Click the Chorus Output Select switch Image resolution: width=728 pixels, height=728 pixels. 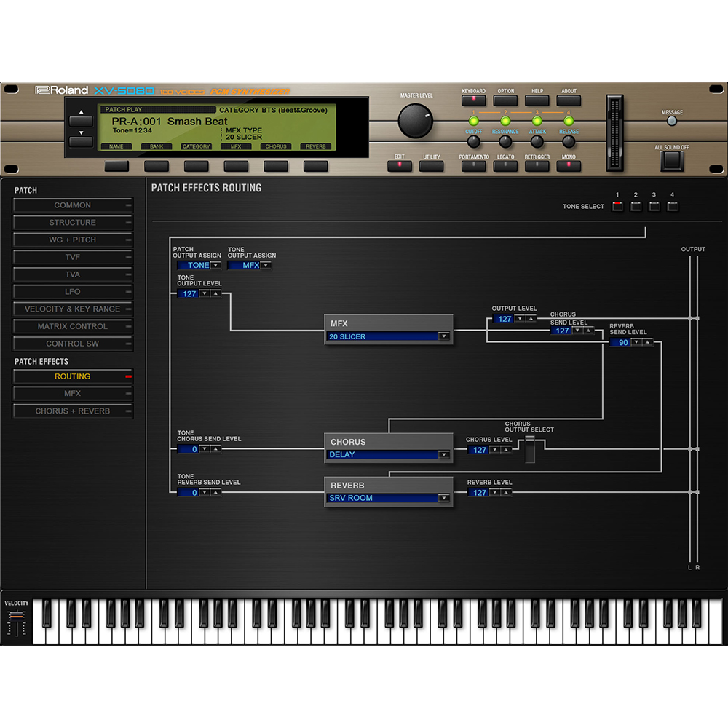point(530,449)
